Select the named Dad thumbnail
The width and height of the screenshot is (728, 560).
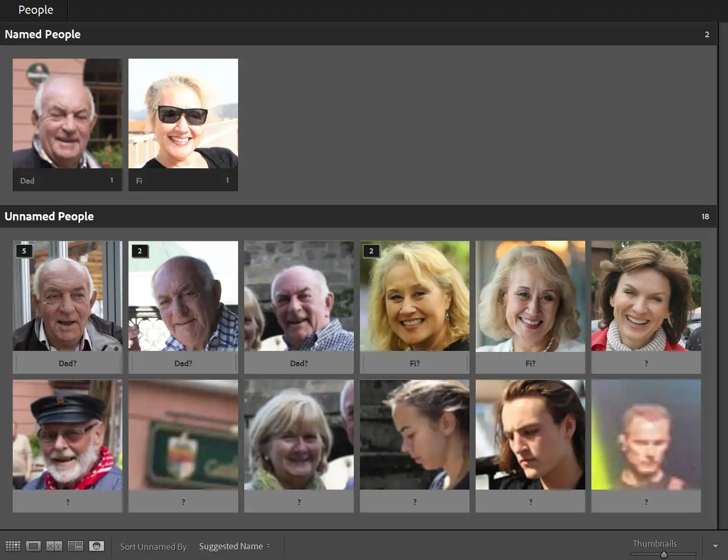[x=67, y=114]
